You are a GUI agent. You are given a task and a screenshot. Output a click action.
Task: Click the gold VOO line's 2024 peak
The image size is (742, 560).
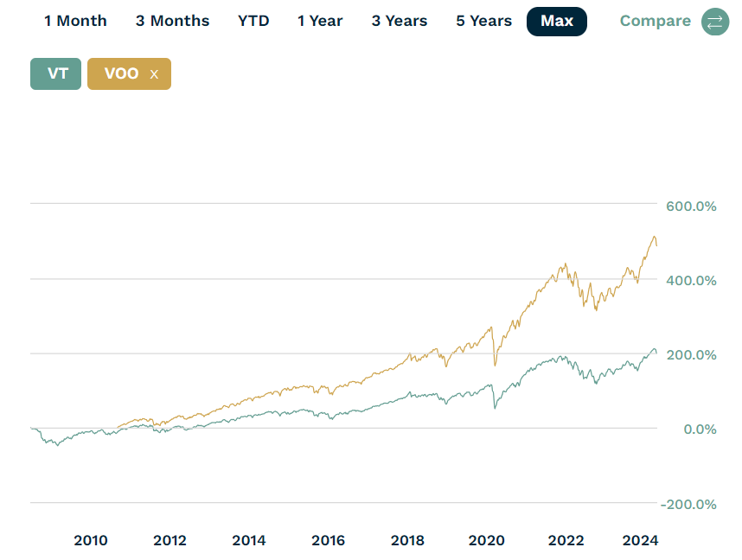click(654, 237)
